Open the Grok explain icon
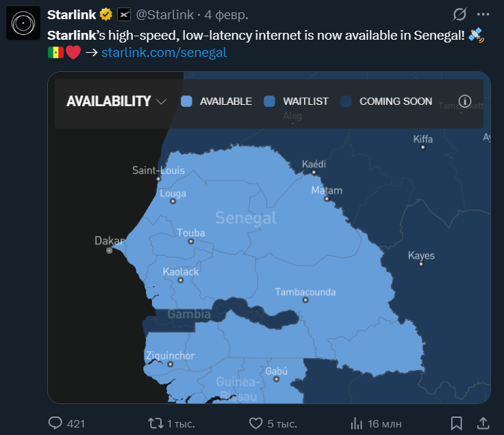The image size is (504, 435). [461, 14]
